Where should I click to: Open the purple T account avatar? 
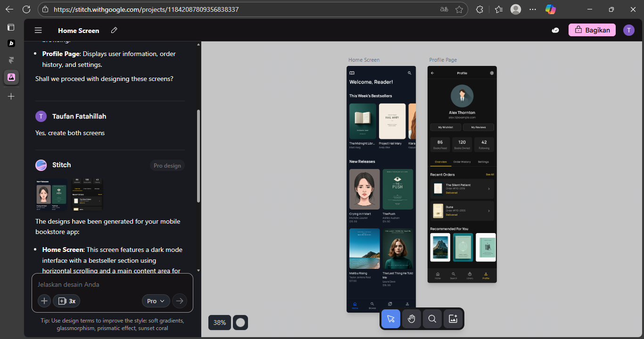tap(629, 30)
